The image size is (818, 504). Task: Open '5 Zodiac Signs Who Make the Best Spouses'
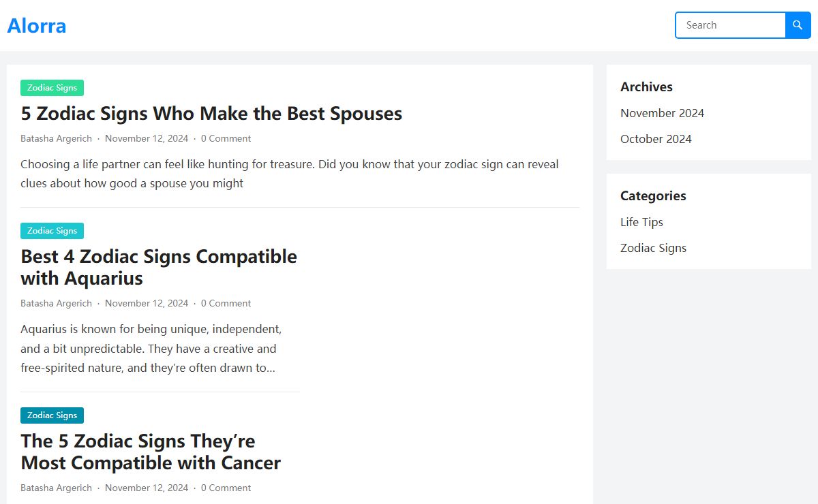pos(211,113)
